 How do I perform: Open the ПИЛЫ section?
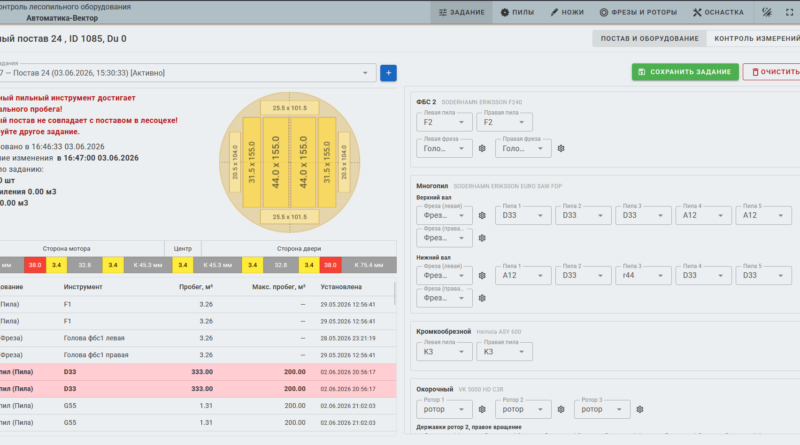pyautogui.click(x=517, y=12)
